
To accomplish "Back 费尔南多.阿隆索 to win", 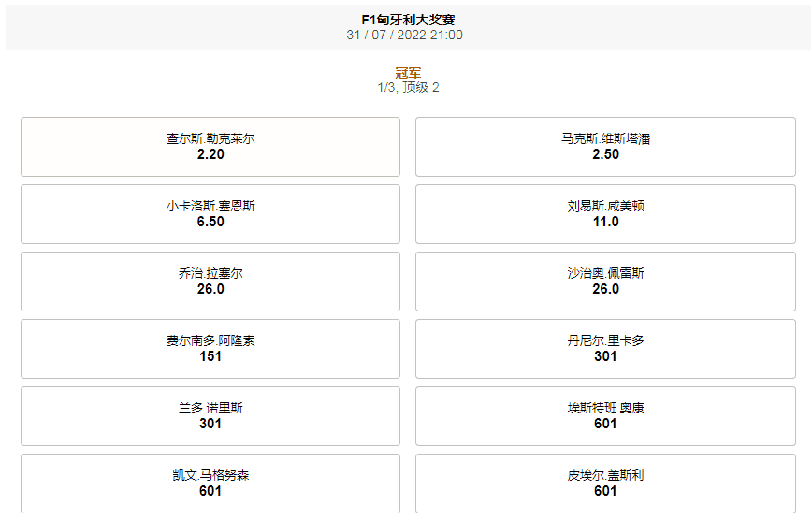I will [210, 349].
